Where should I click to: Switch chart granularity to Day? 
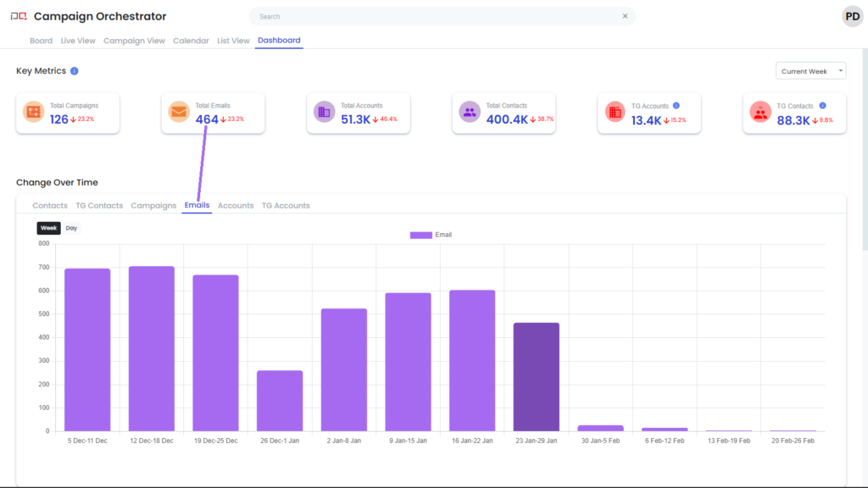click(71, 228)
